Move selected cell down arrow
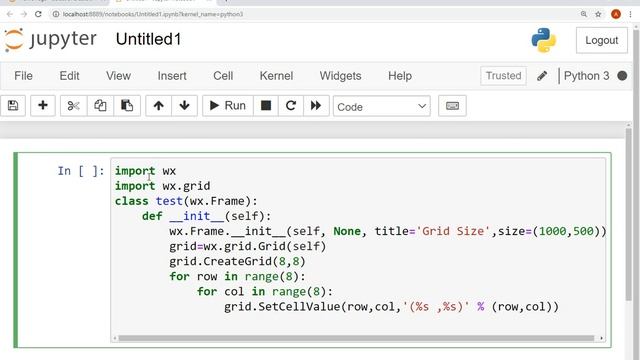 coord(184,106)
